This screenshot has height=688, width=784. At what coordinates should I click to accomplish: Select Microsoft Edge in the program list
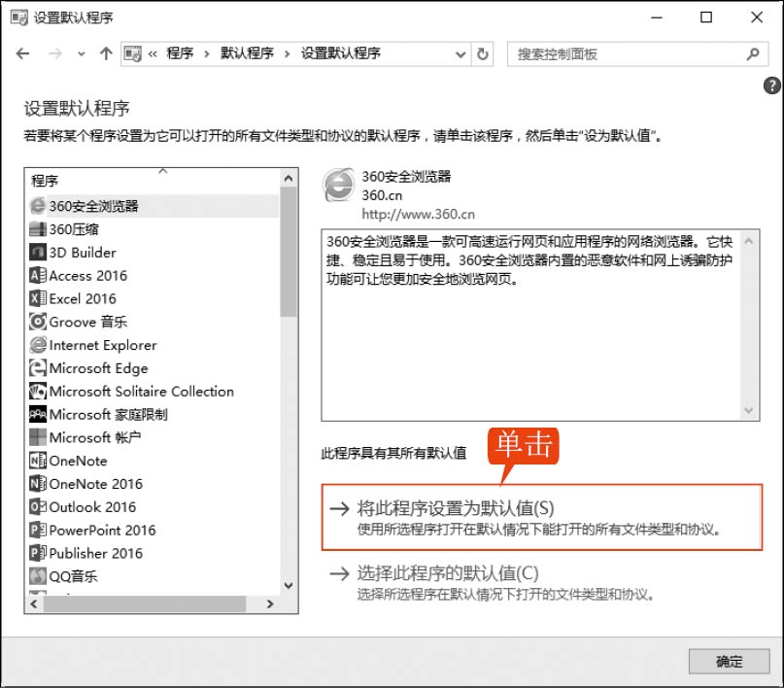click(x=153, y=368)
